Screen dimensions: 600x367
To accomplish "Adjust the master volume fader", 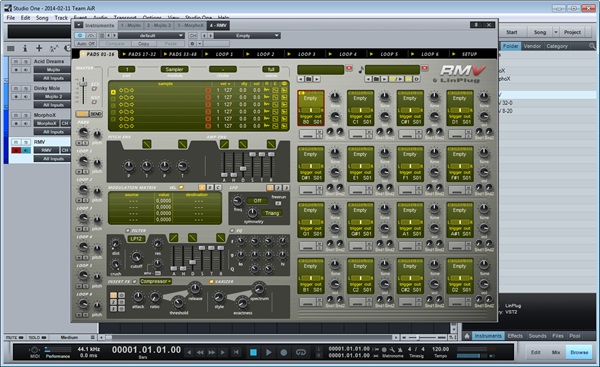I will 83,84.
